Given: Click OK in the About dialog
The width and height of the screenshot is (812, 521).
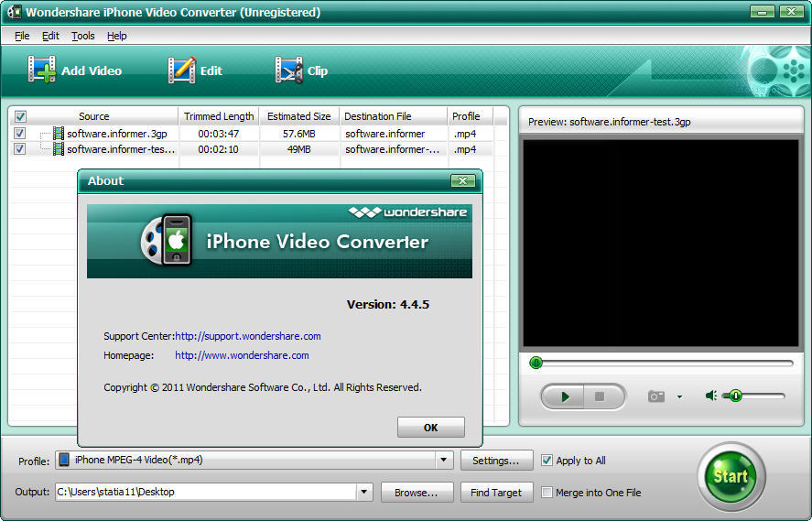Looking at the screenshot, I should pyautogui.click(x=431, y=428).
